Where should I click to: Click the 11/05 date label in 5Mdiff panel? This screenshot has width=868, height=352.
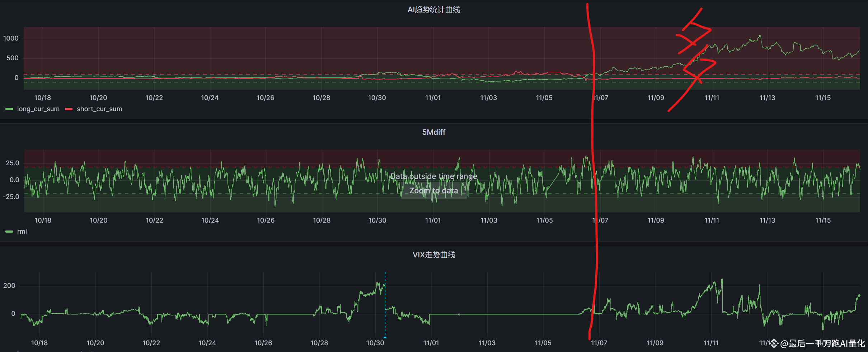pyautogui.click(x=545, y=220)
